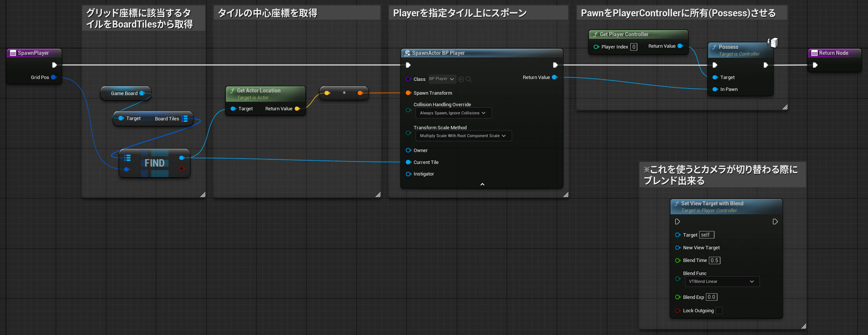
Task: Open the Class BP Player dropdown
Action: pos(442,79)
